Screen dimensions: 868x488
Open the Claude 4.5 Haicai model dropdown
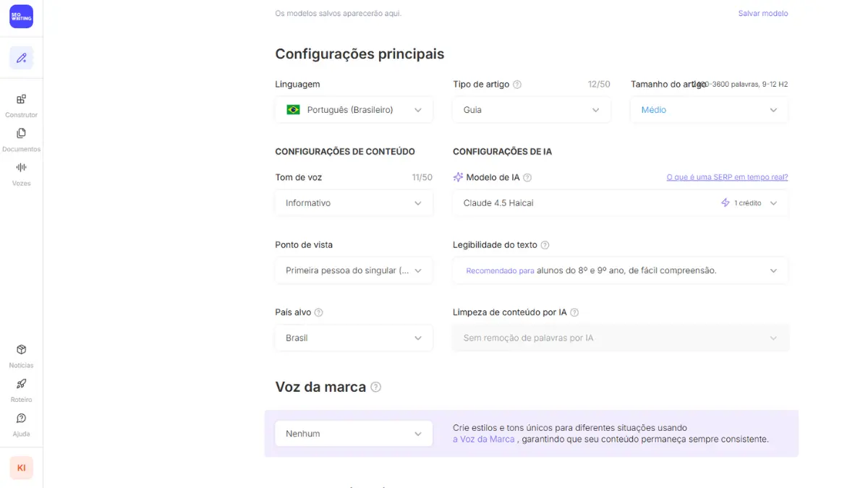(621, 203)
